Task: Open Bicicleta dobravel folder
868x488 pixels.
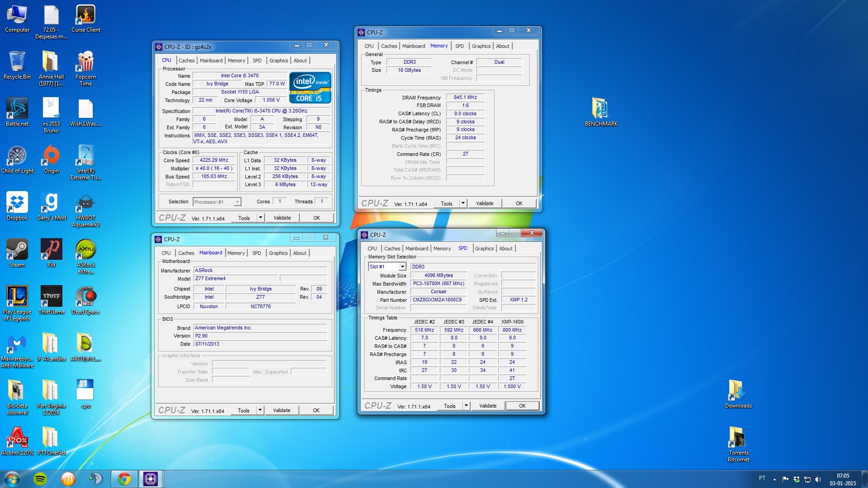Action: (17, 398)
